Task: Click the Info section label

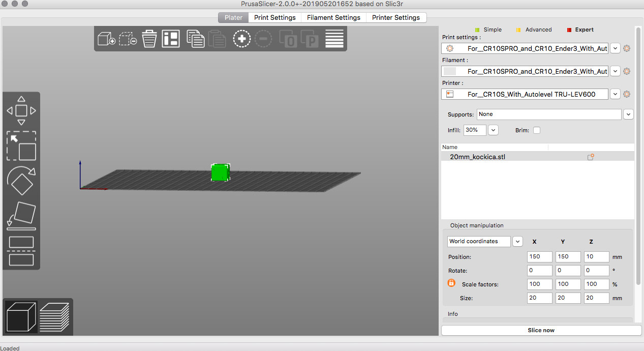Action: [453, 314]
